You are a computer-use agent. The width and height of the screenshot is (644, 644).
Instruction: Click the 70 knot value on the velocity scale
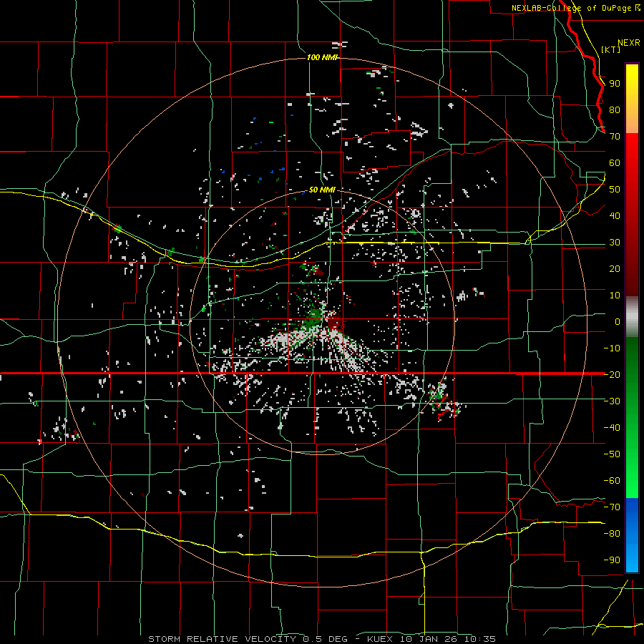coord(615,137)
